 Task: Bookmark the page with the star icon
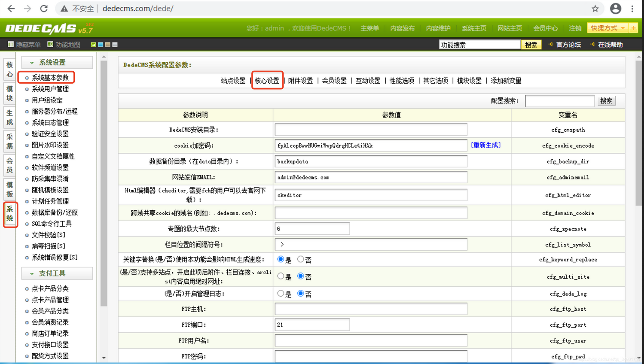(595, 9)
